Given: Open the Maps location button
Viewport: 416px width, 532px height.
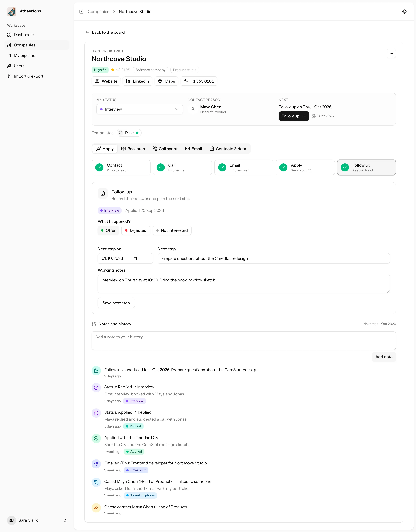Looking at the screenshot, I should (x=166, y=81).
